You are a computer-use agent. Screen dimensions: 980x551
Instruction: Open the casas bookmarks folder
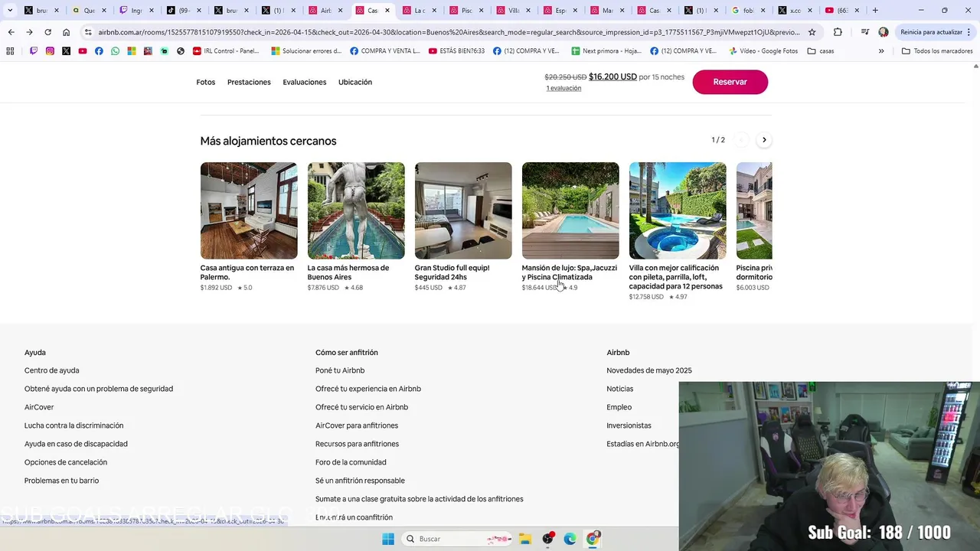821,51
